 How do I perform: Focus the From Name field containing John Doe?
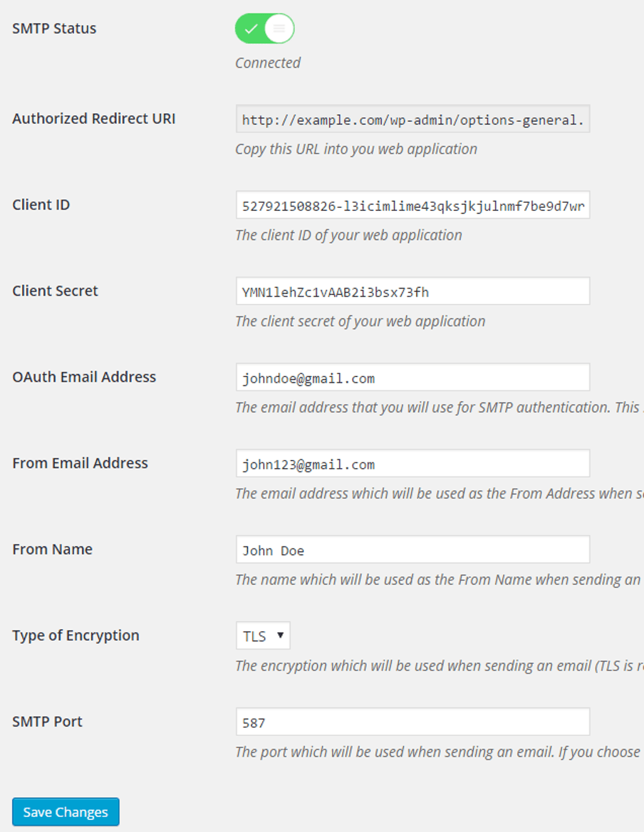[412, 550]
